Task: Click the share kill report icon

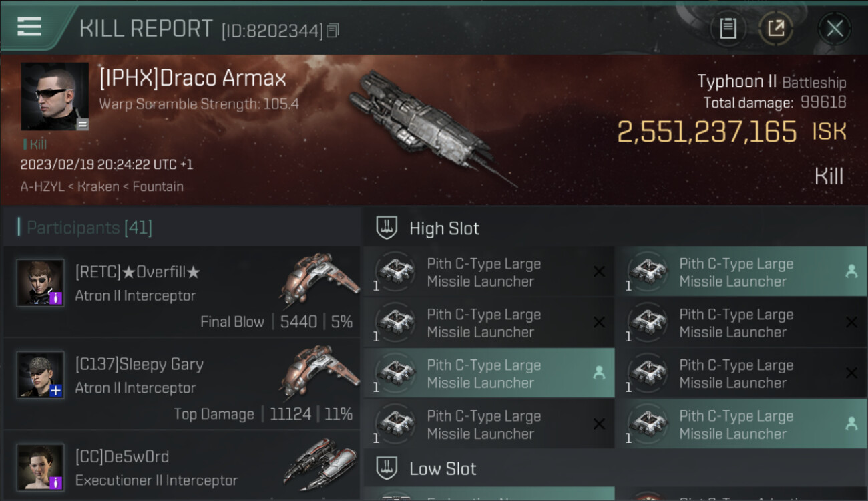Action: coord(775,29)
